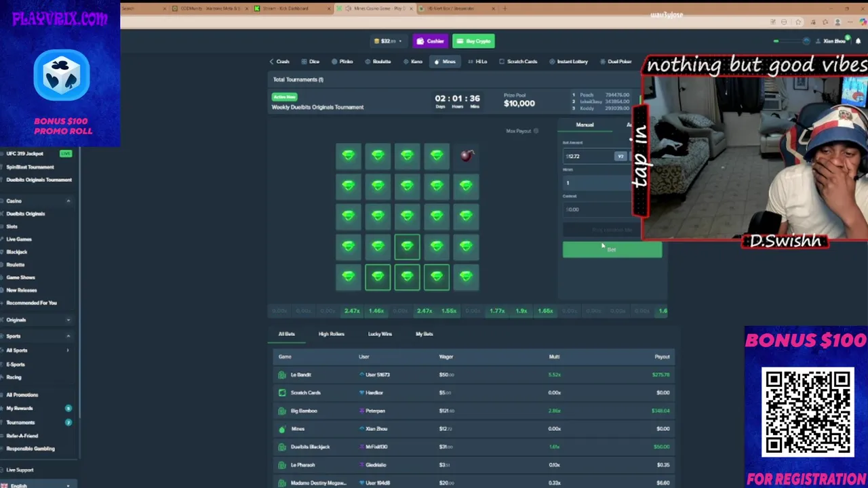The width and height of the screenshot is (868, 488).
Task: Open Game Shows in the sidebar
Action: [x=20, y=277]
